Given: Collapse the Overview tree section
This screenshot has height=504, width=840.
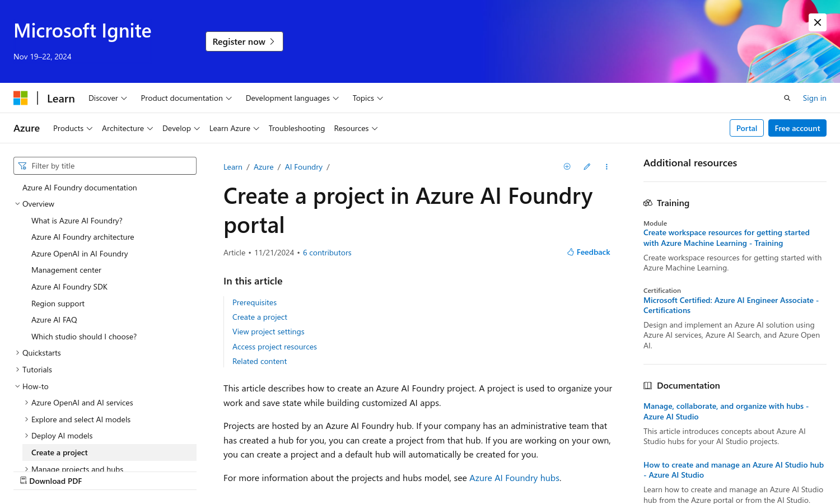Looking at the screenshot, I should 17,204.
